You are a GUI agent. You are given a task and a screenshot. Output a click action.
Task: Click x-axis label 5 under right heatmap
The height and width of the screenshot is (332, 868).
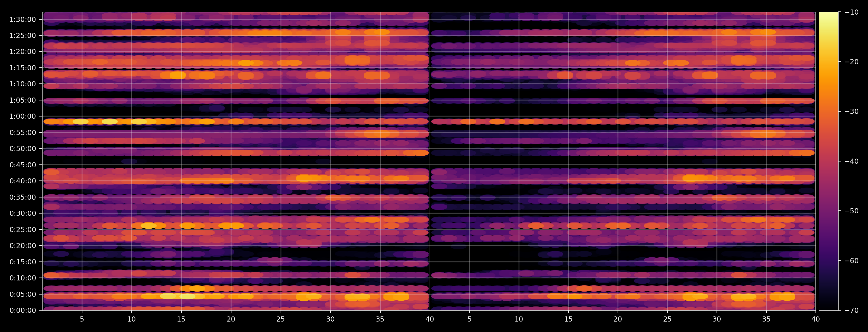pyautogui.click(x=469, y=319)
